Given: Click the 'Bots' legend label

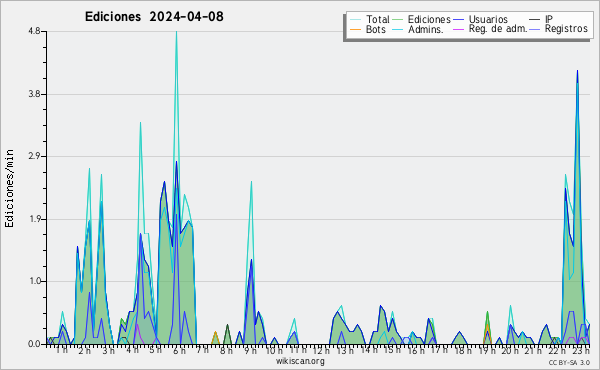Looking at the screenshot, I should [x=376, y=29].
